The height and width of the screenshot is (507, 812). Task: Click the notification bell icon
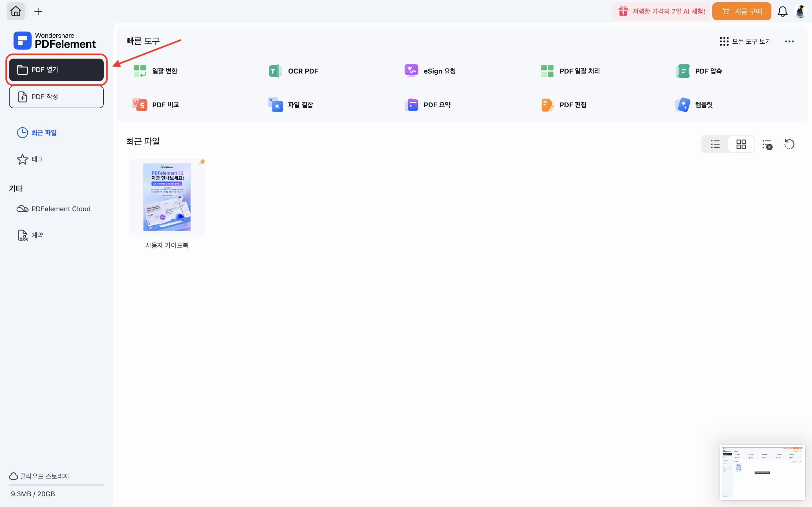pos(782,11)
